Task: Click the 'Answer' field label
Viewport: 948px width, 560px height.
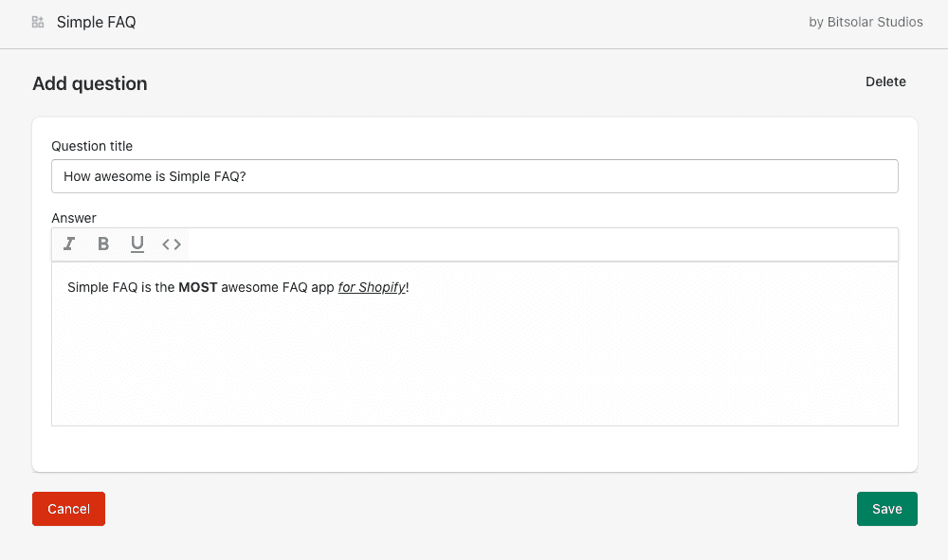Action: pos(74,218)
